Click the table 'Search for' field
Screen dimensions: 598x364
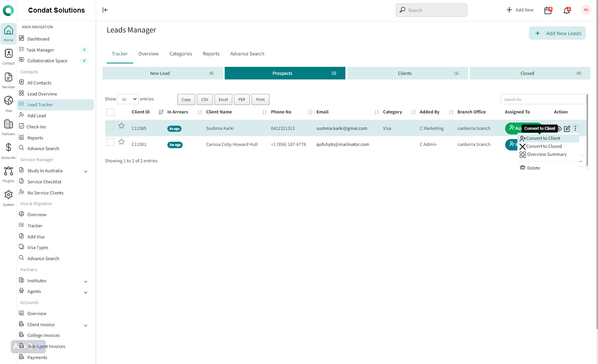543,99
